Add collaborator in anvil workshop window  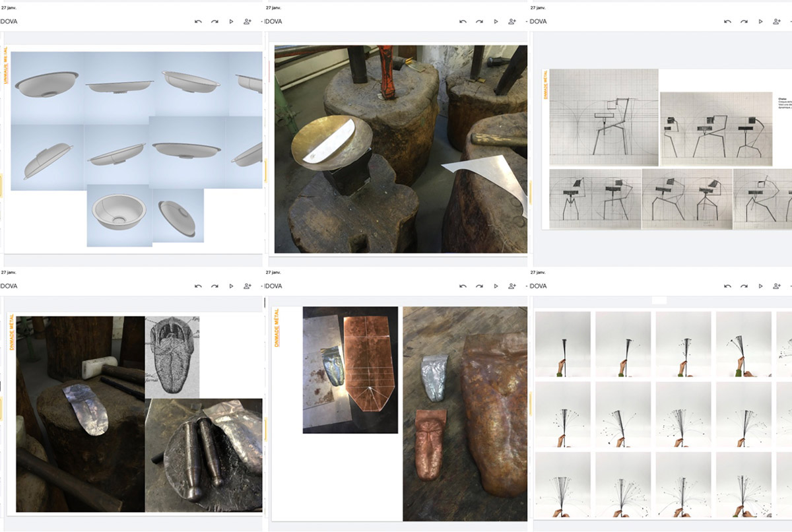512,21
